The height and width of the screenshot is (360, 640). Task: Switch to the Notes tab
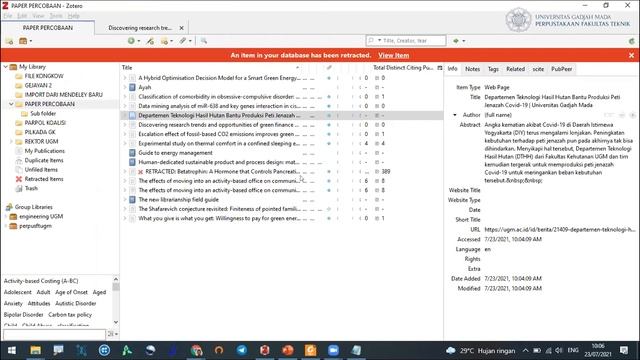click(x=472, y=69)
